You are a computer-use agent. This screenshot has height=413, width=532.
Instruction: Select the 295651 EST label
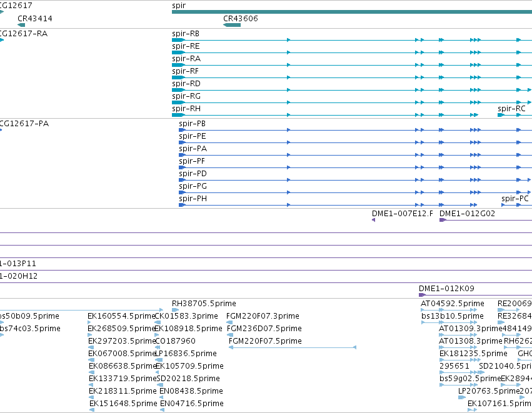pyautogui.click(x=454, y=366)
